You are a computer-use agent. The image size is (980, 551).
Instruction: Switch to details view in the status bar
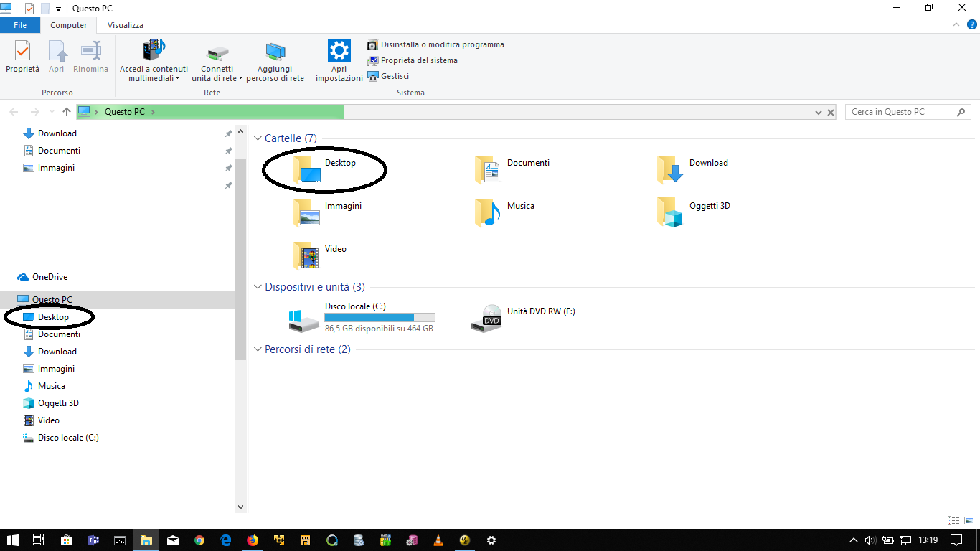coord(953,520)
